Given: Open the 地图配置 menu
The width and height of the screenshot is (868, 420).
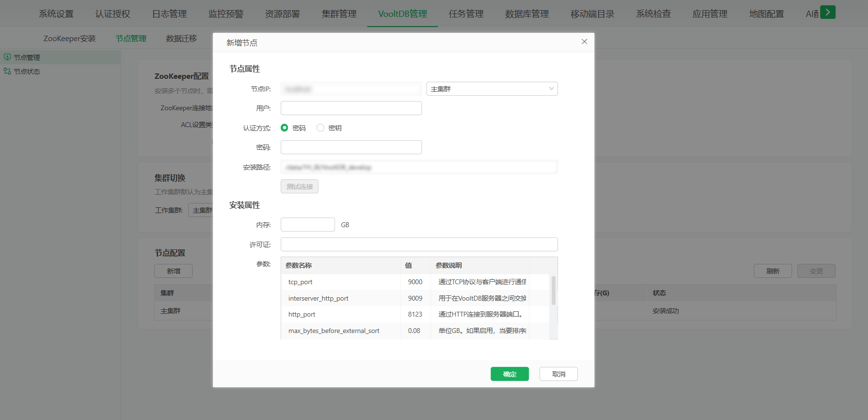Looking at the screenshot, I should pyautogui.click(x=766, y=14).
